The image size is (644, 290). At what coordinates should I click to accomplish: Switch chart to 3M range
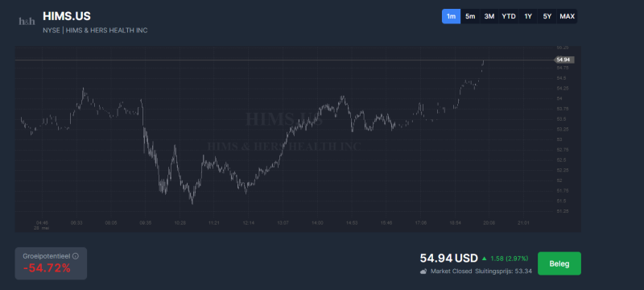click(x=489, y=16)
